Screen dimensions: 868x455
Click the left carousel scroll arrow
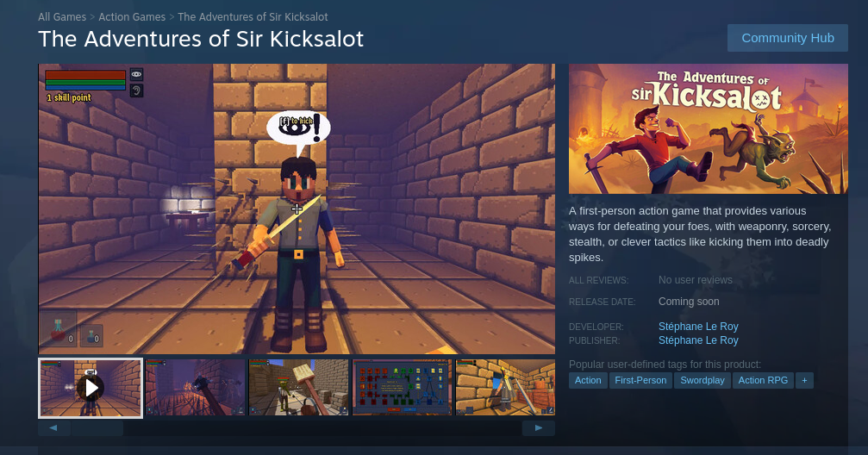[53, 428]
